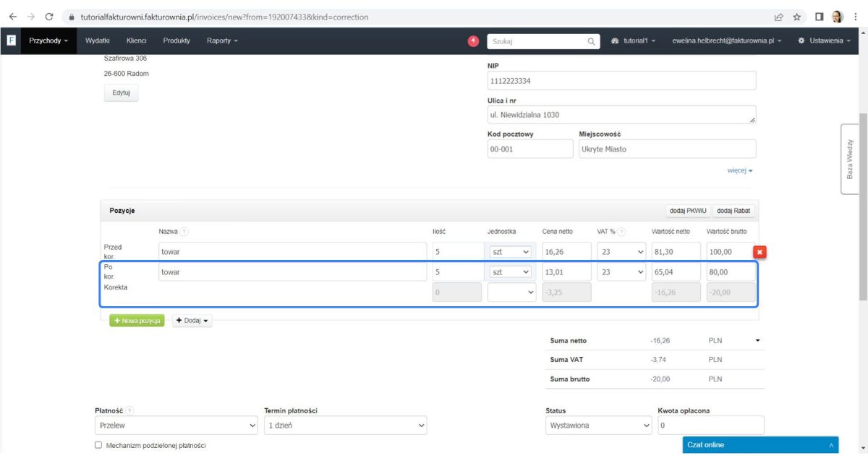Click the dodaj PKWiU button
The width and height of the screenshot is (868, 456).
coord(688,211)
